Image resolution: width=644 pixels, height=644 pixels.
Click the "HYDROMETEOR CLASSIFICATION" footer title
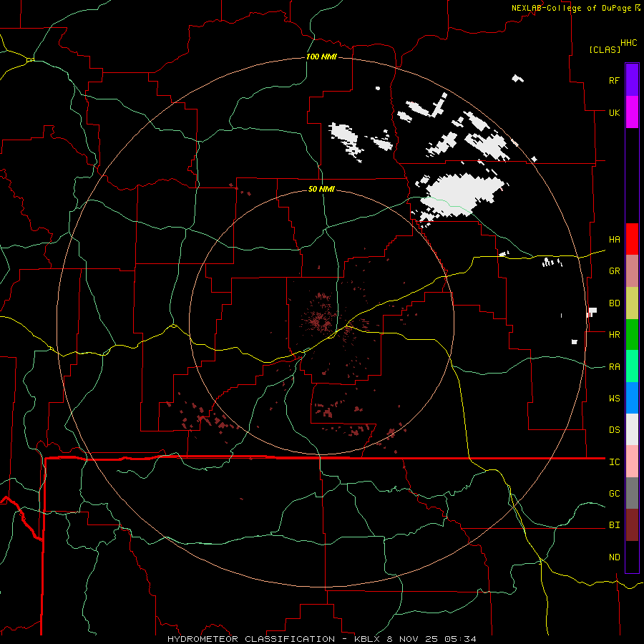(251, 639)
